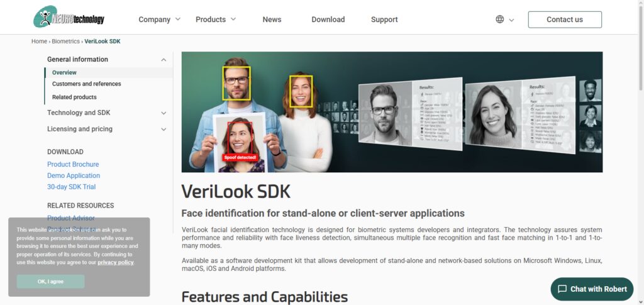Image resolution: width=644 pixels, height=305 pixels.
Task: Open the Demo Application link
Action: [x=74, y=175]
